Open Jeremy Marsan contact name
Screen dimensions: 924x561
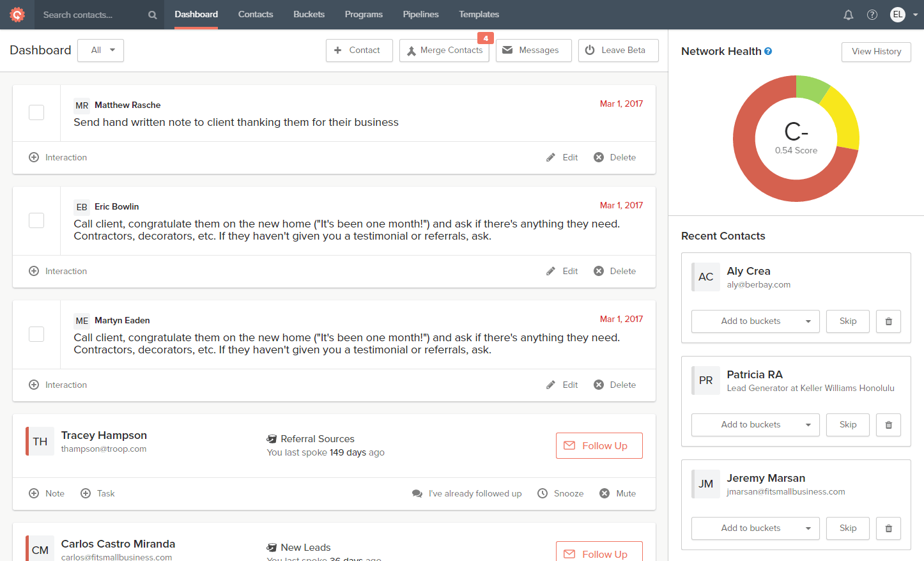click(x=766, y=478)
